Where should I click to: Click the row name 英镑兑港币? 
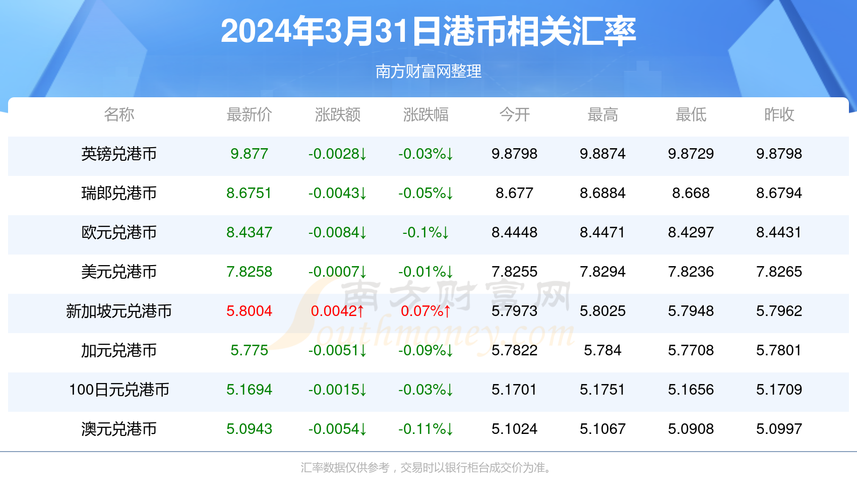119,154
